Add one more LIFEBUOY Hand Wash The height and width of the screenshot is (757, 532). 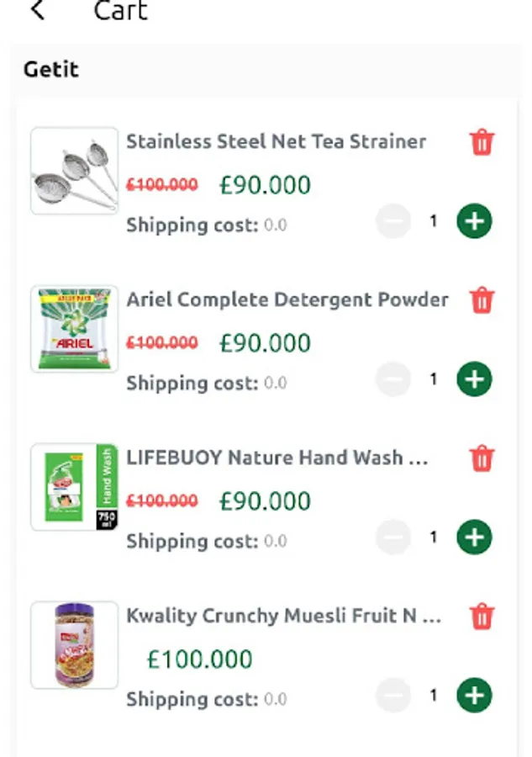[x=474, y=537]
